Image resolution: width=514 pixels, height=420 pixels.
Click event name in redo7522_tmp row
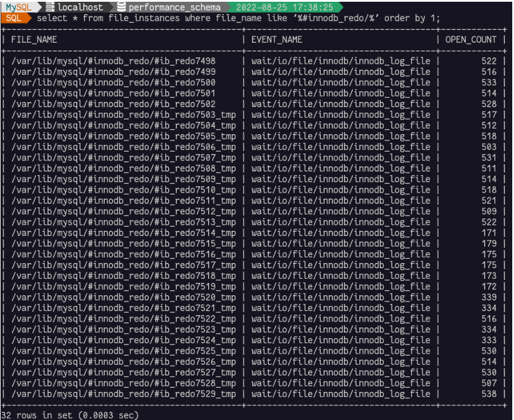[341, 319]
